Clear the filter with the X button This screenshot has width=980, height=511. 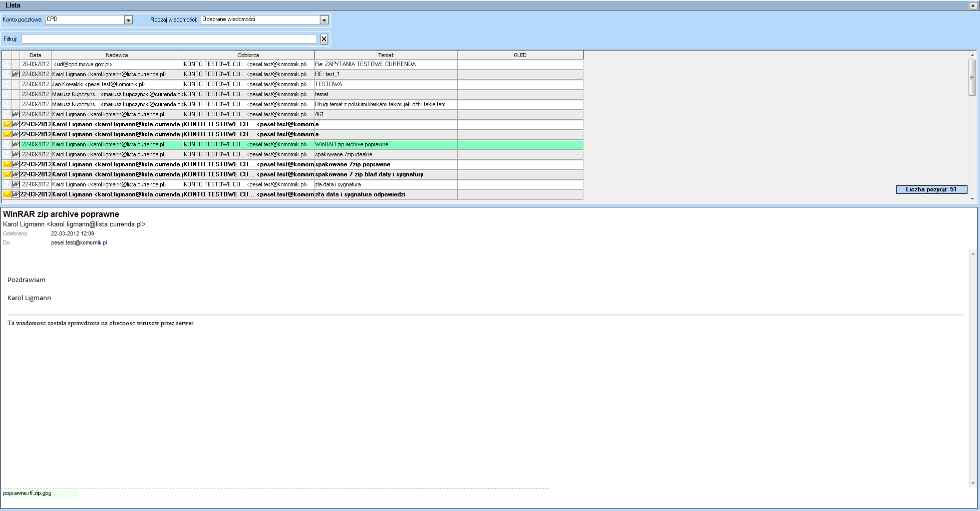click(x=324, y=39)
